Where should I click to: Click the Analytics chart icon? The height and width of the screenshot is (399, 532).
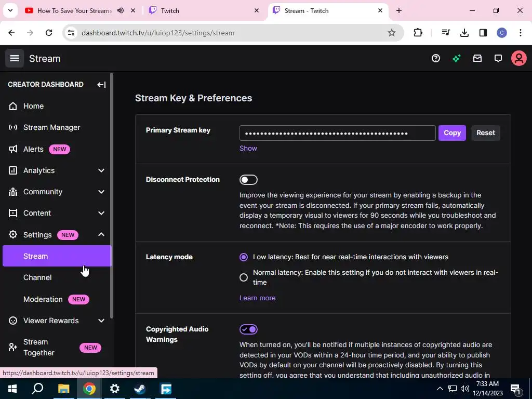tap(13, 170)
